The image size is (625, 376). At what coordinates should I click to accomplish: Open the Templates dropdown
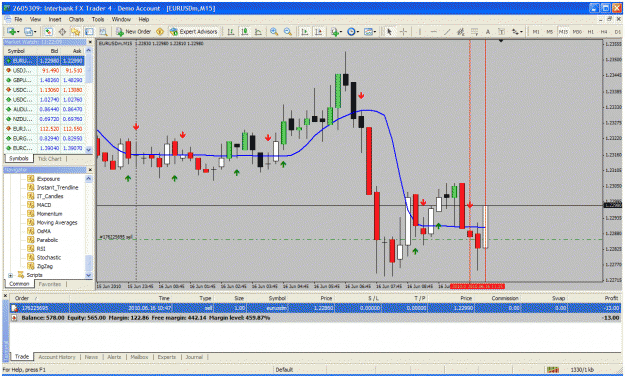(370, 31)
